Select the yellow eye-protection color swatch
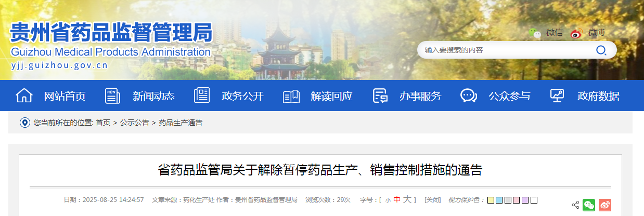Viewport: 644px width, 216px height. (x=491, y=200)
